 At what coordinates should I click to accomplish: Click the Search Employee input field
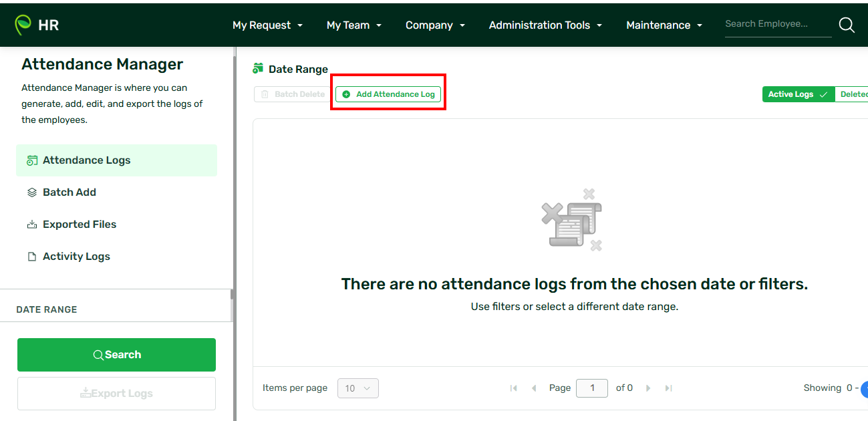click(x=778, y=24)
